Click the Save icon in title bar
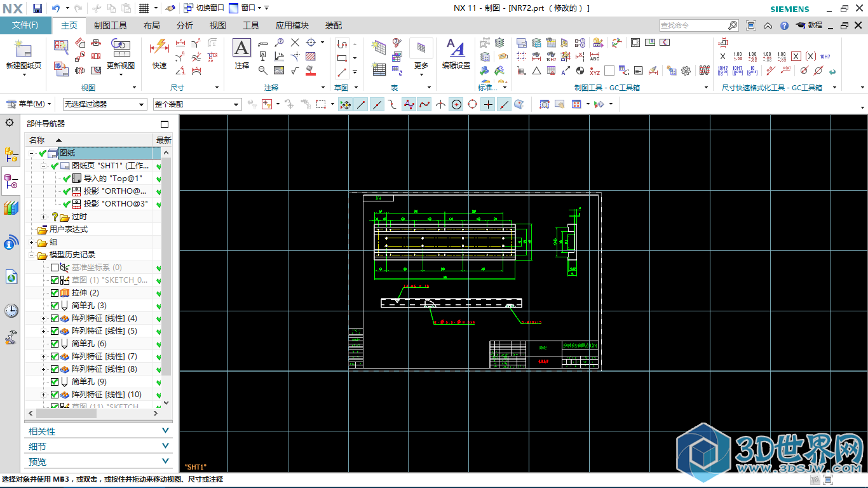This screenshot has height=488, width=868. click(37, 8)
